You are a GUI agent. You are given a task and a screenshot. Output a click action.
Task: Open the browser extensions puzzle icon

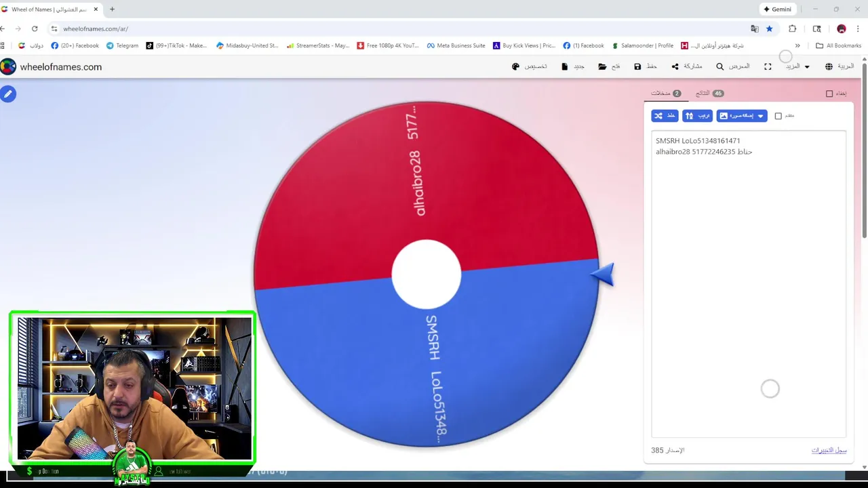(x=792, y=28)
